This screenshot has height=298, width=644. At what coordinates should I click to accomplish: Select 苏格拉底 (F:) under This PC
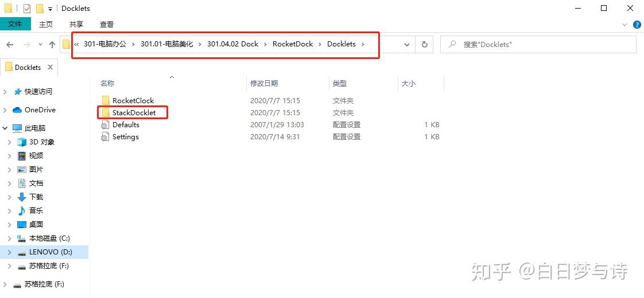tap(48, 266)
